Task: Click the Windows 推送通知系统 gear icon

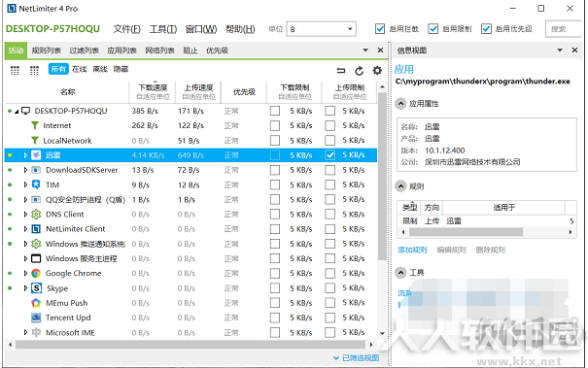Action: point(36,244)
